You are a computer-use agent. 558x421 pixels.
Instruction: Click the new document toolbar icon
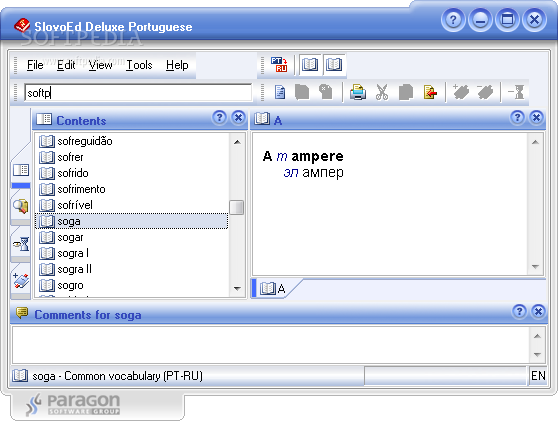[280, 93]
